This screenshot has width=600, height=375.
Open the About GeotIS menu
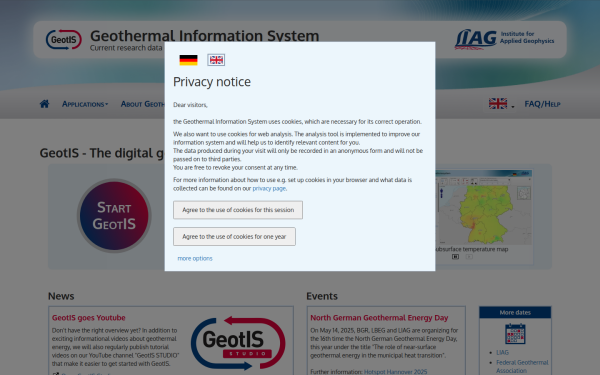click(143, 104)
